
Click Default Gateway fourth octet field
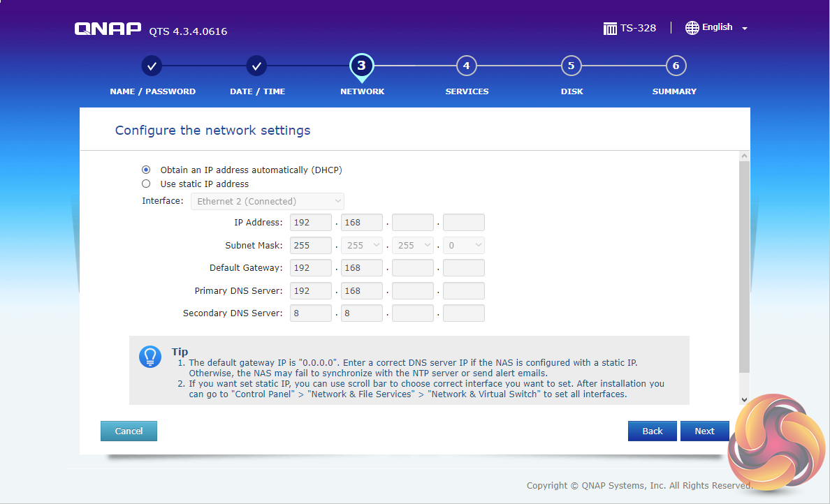464,268
